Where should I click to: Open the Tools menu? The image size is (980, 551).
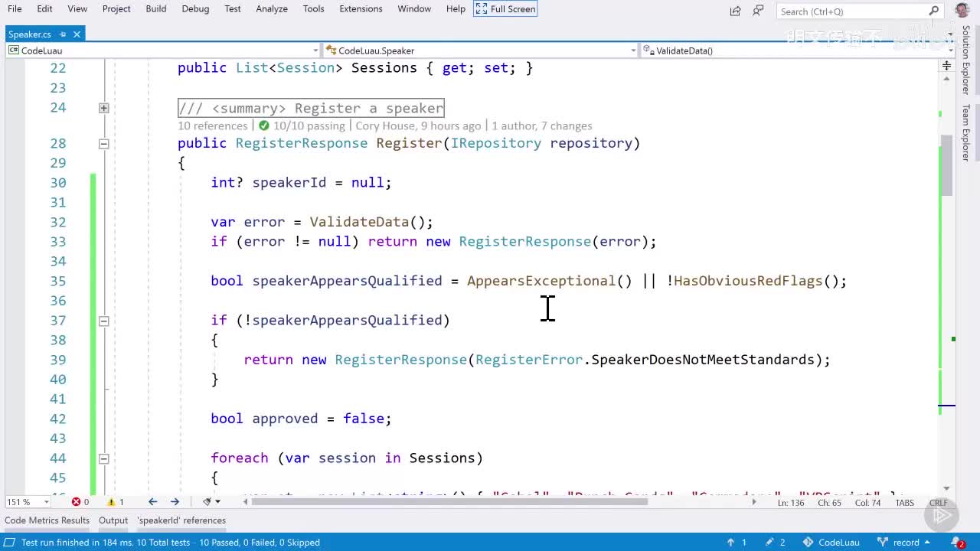point(313,8)
